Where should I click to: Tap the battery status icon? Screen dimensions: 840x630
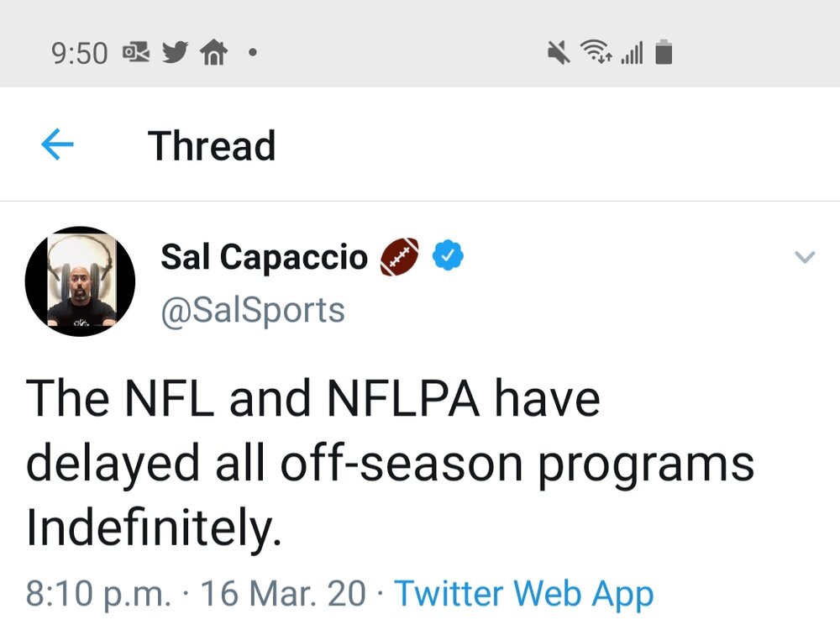tap(664, 52)
